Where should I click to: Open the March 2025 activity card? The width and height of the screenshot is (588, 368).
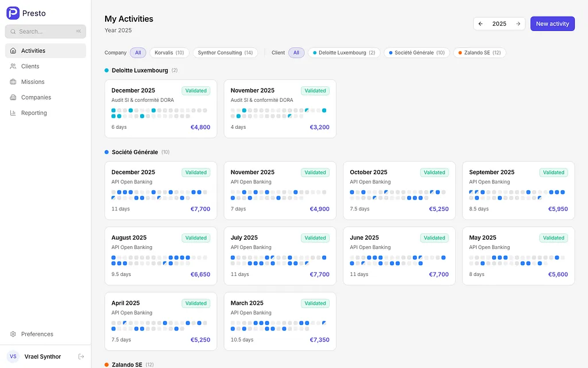(x=280, y=321)
